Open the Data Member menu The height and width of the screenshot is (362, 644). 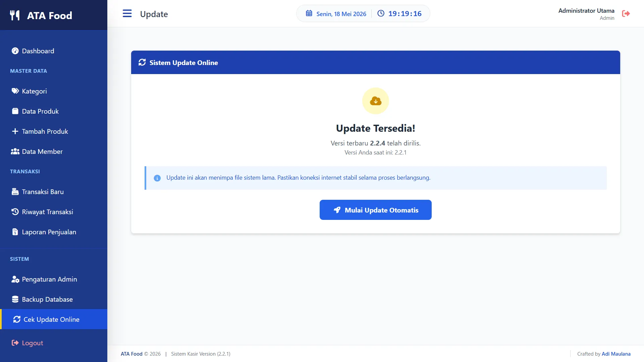(x=54, y=152)
